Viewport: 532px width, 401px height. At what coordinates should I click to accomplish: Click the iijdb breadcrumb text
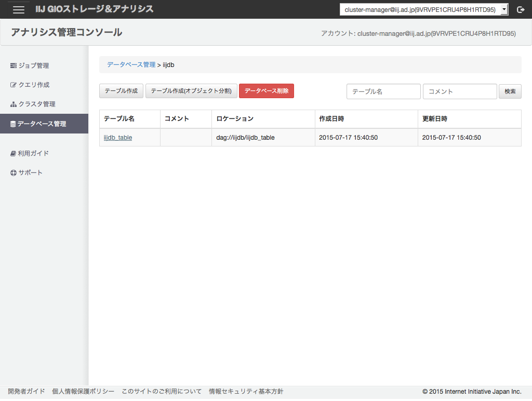(168, 65)
